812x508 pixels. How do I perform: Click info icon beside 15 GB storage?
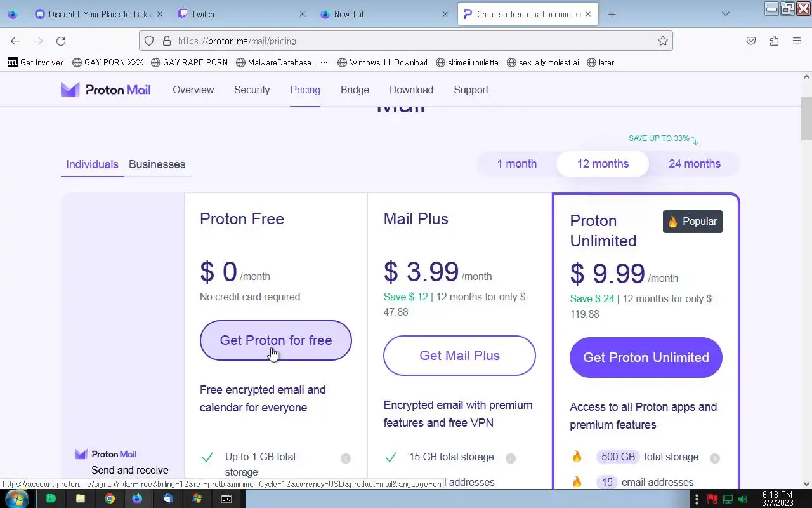(x=511, y=458)
